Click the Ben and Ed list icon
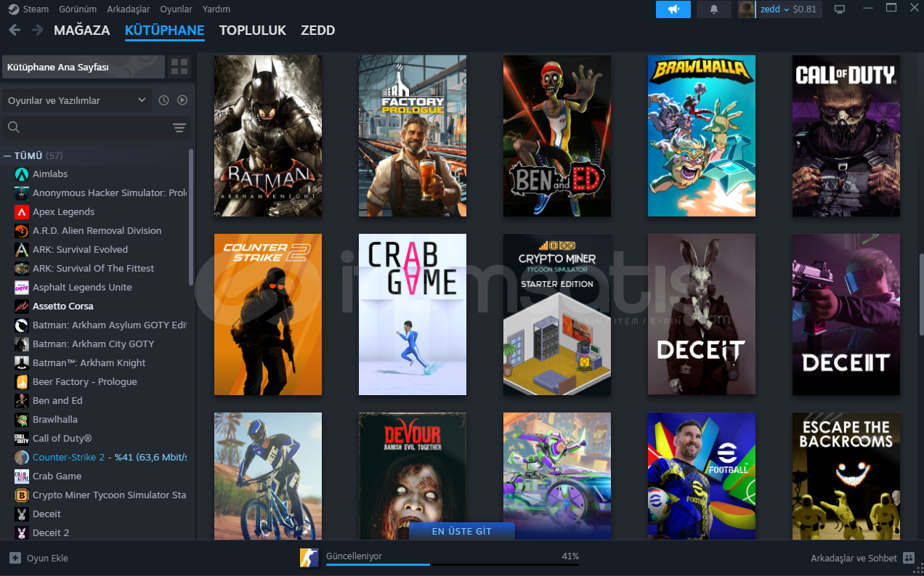 coord(22,401)
